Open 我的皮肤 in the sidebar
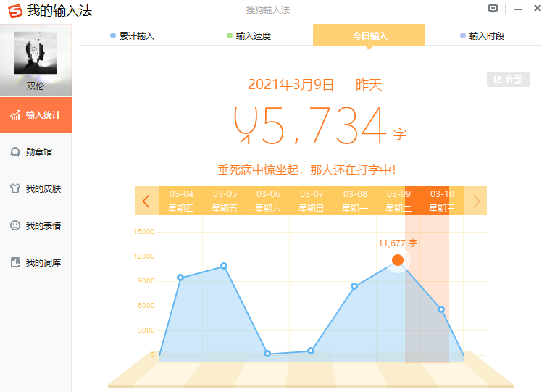This screenshot has height=392, width=547. [x=36, y=188]
